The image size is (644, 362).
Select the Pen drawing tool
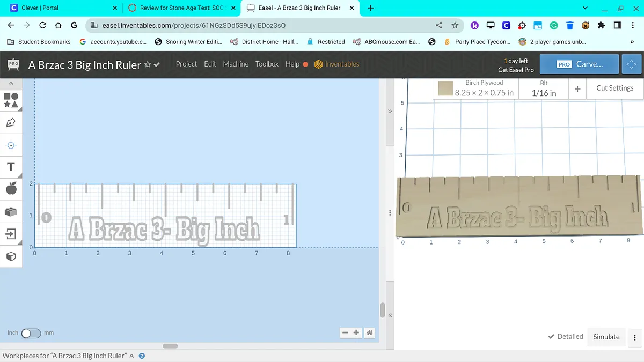coord(11,123)
